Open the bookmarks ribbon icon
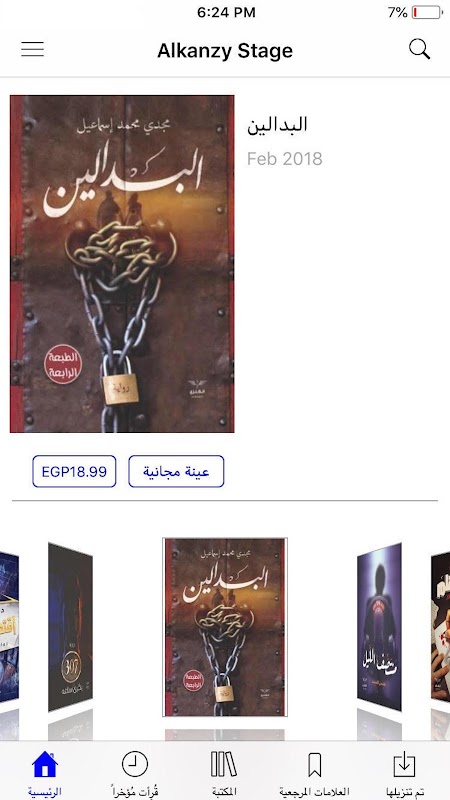450x800 pixels. tap(314, 765)
